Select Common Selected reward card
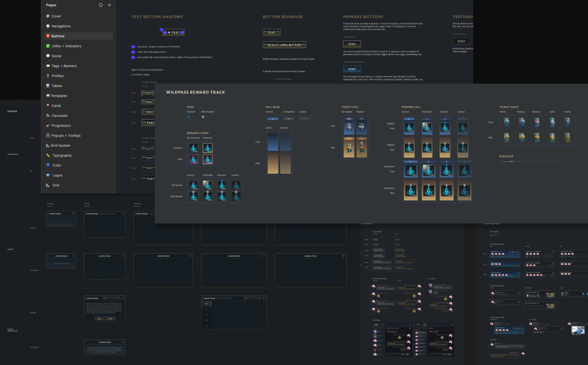Viewport: 588px width, 365px height. 208,148
